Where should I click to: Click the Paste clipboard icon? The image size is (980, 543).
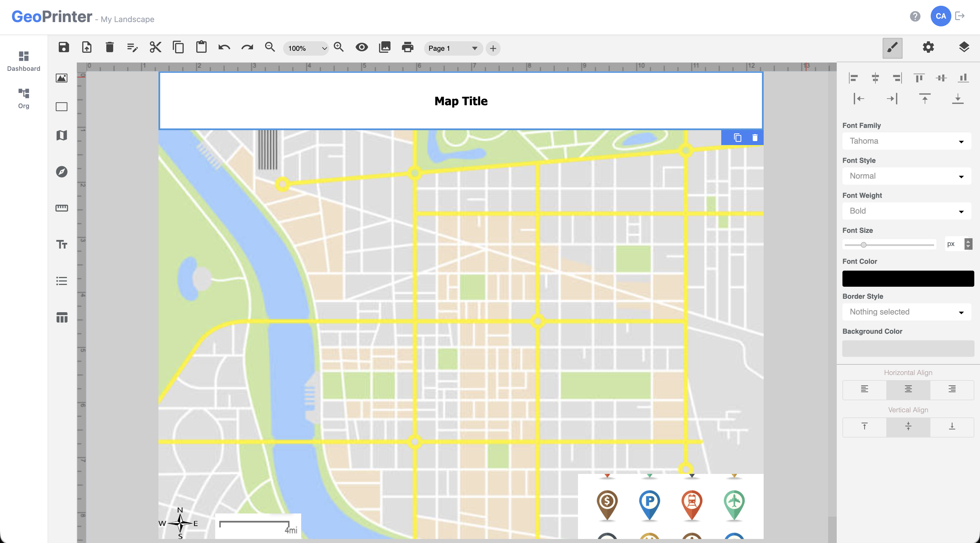(201, 47)
